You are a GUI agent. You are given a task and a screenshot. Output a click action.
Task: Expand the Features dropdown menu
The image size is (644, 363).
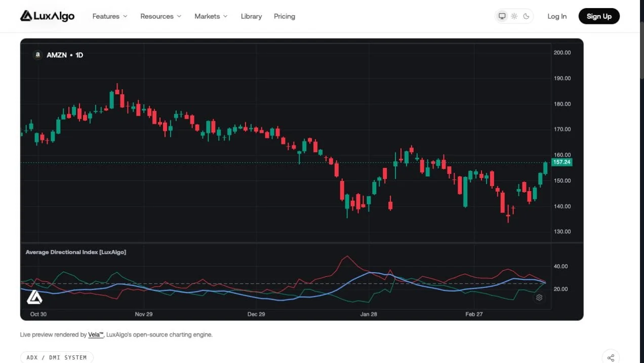click(x=110, y=16)
